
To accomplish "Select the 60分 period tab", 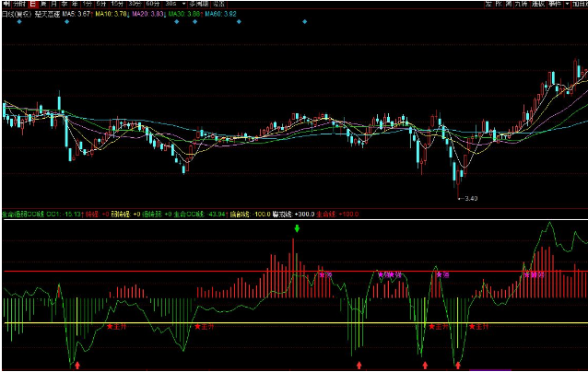I will coord(152,4).
